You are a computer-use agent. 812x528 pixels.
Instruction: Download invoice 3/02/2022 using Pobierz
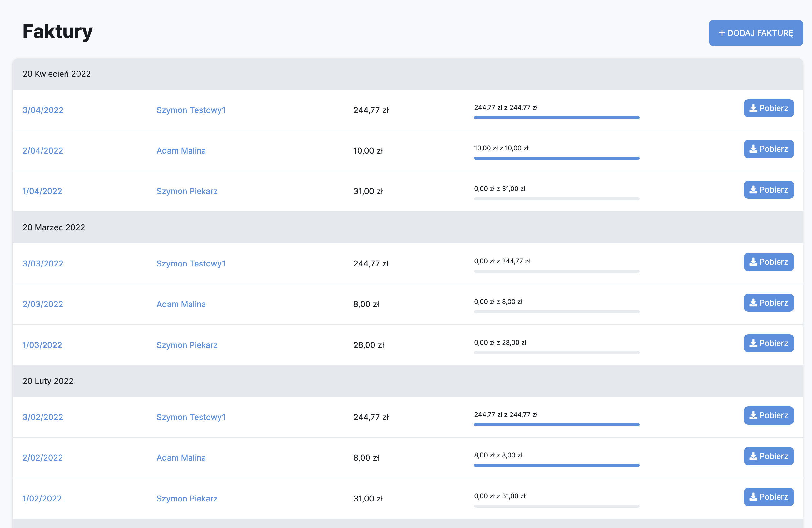coord(768,415)
